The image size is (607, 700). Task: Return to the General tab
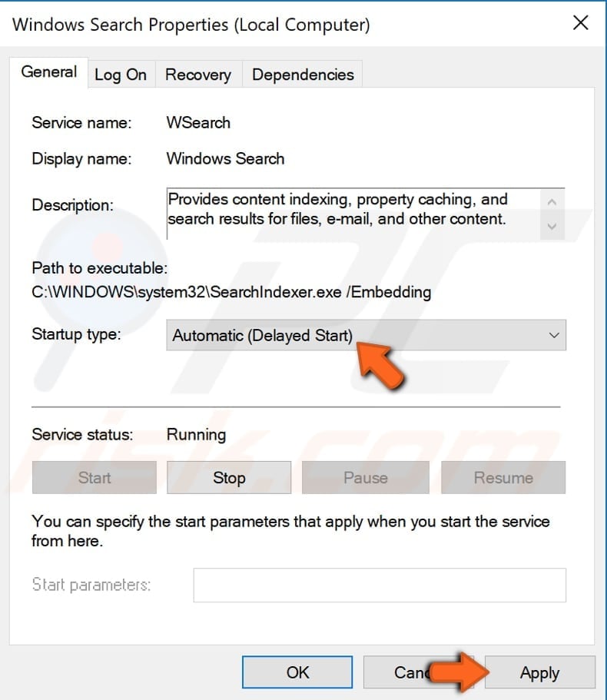48,71
